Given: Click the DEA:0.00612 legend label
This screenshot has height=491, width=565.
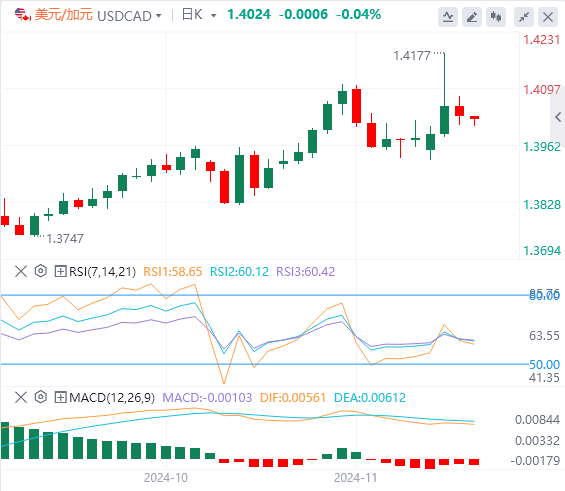Looking at the screenshot, I should click(x=370, y=398).
